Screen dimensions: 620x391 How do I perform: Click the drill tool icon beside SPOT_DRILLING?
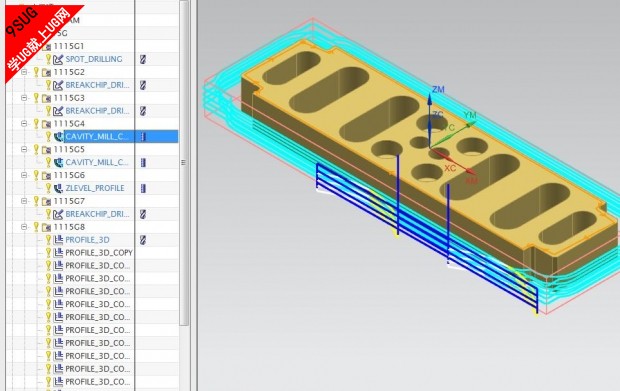click(x=143, y=59)
